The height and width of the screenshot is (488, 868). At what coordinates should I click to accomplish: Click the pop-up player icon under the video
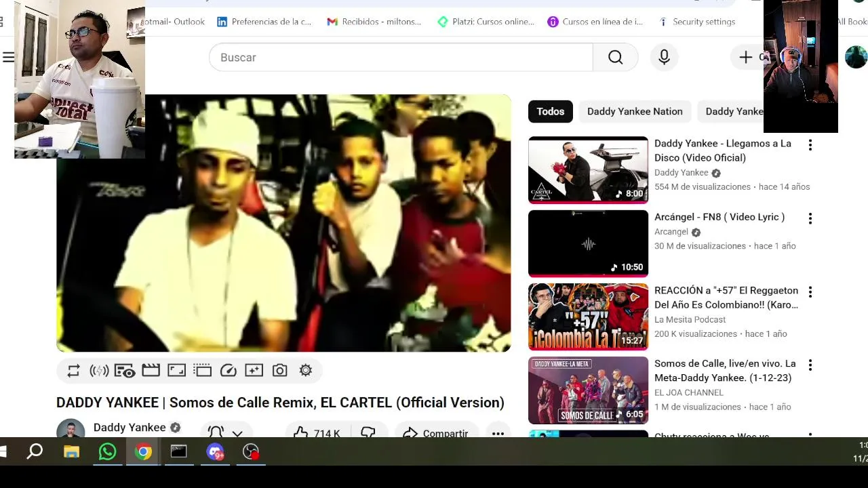(202, 370)
